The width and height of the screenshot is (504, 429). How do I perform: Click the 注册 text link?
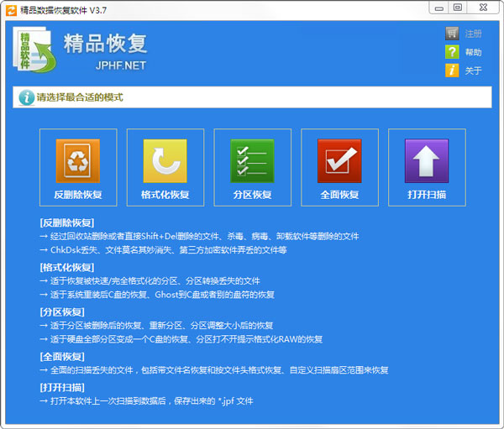473,34
